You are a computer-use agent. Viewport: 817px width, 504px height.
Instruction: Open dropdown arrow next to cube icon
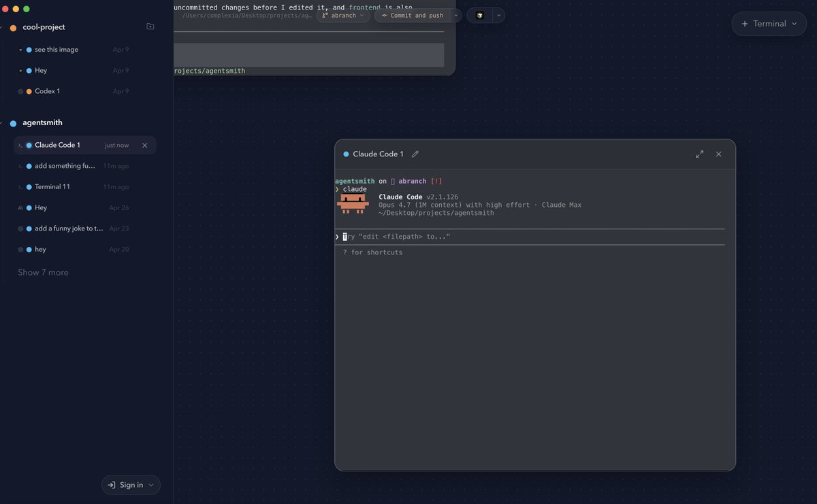click(x=498, y=15)
